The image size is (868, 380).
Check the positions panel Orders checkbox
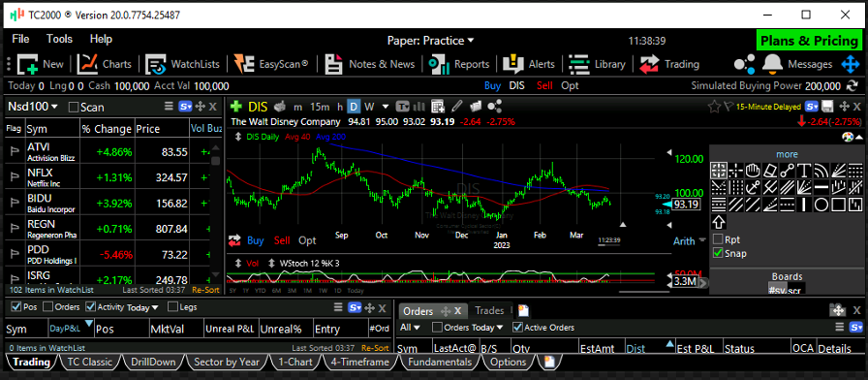(48, 306)
